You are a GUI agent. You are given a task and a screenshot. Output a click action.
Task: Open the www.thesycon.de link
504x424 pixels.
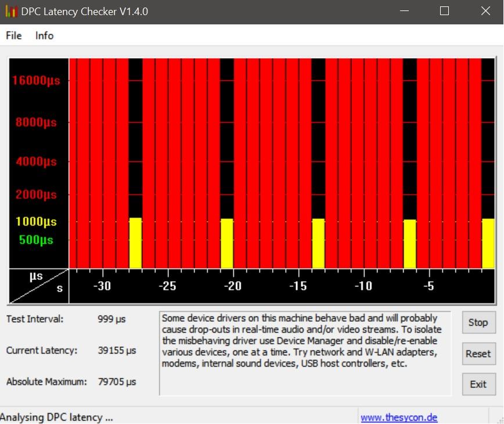pyautogui.click(x=399, y=417)
